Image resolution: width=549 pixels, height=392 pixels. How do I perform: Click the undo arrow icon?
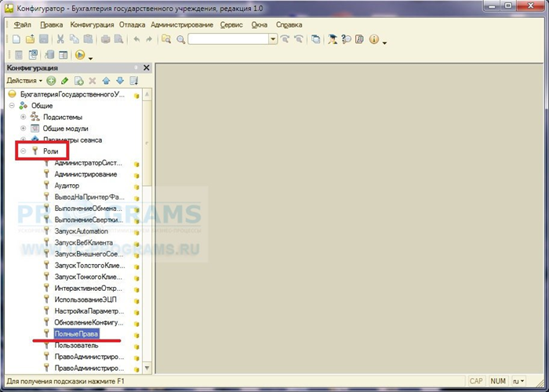coord(136,39)
